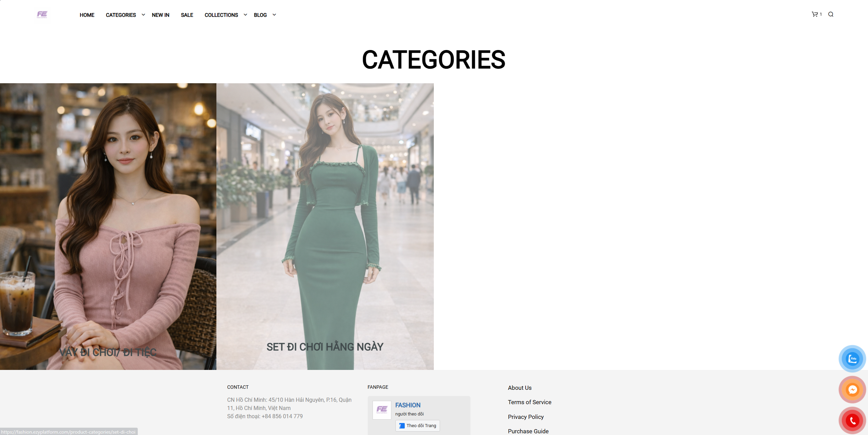Image resolution: width=868 pixels, height=435 pixels.
Task: Click the red phone call button
Action: (x=852, y=420)
